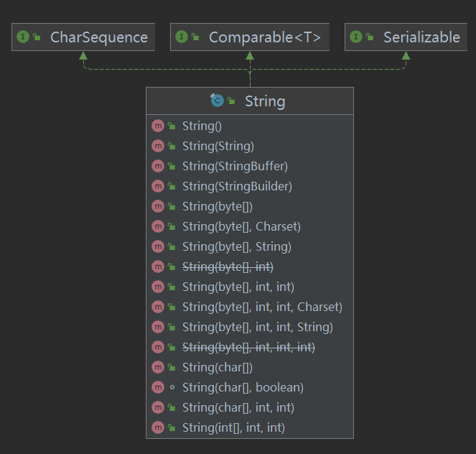Click the method icon beside String(char[], boolean)

[x=158, y=387]
